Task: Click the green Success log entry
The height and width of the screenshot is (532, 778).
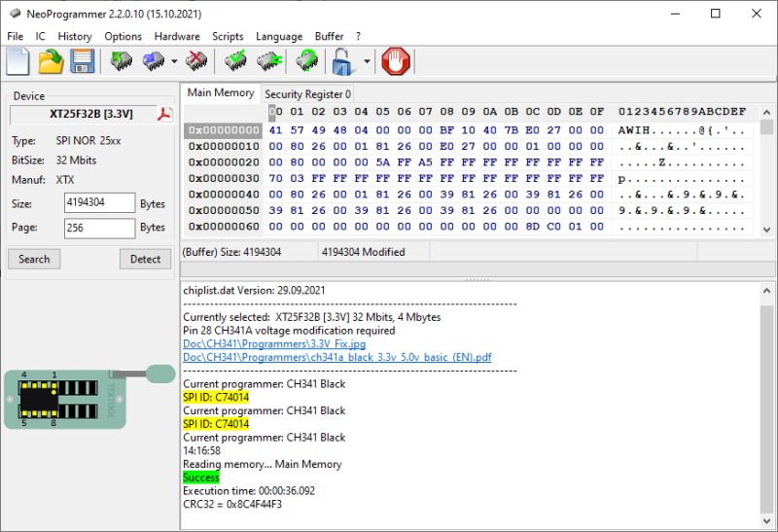Action: point(201,478)
